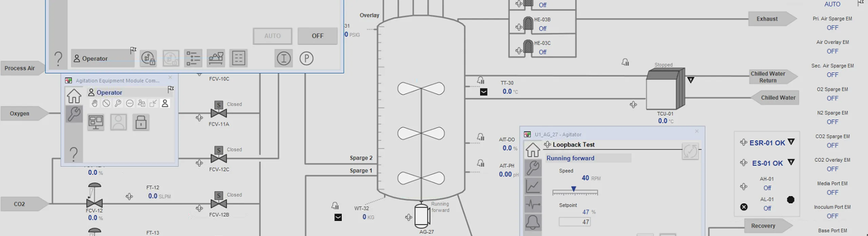Click the module icon left of FCV-11A

pos(199,117)
